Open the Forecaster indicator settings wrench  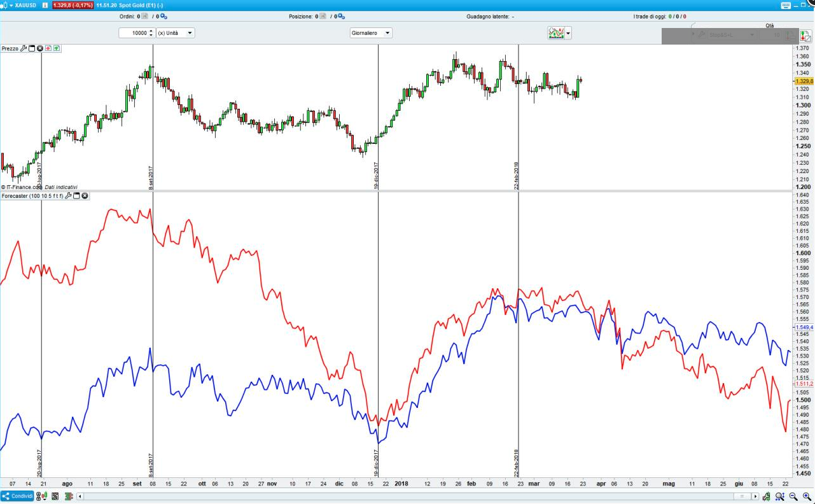click(68, 196)
